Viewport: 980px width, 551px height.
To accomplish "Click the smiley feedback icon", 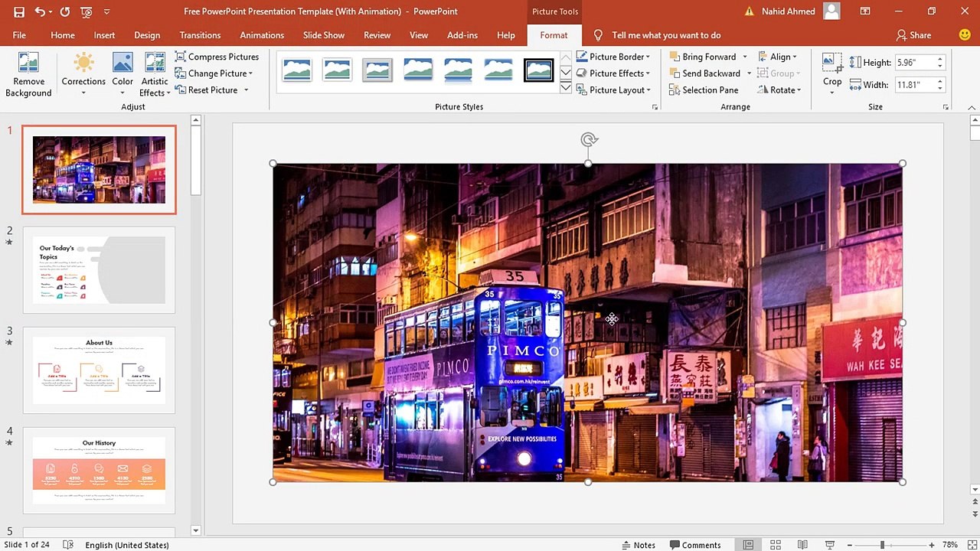I will point(965,35).
